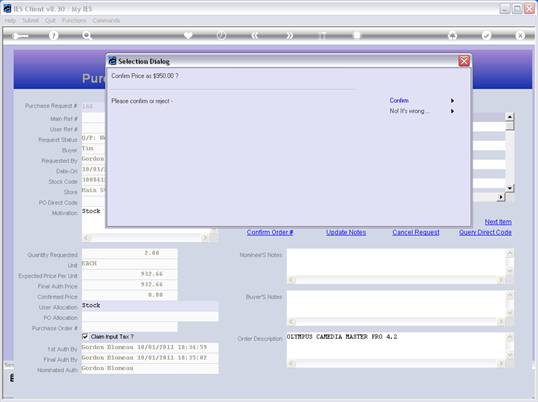The image size is (538, 402).
Task: Click the round X quit toolbar icon
Action: click(520, 35)
